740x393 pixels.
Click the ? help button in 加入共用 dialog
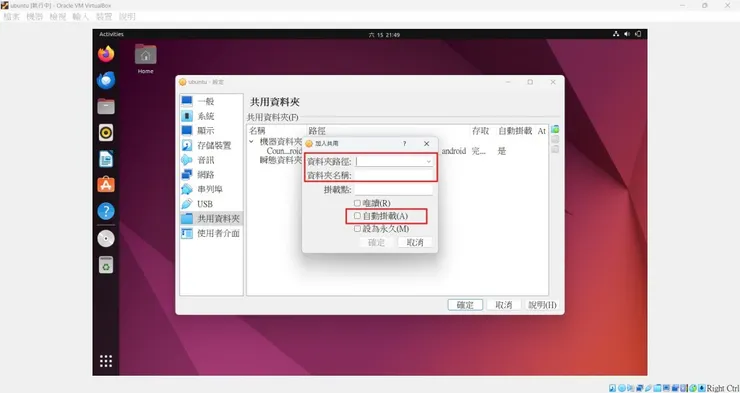[404, 143]
